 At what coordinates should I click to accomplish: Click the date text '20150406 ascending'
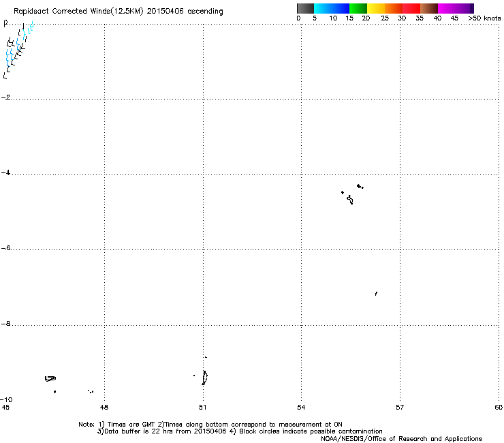185,12
